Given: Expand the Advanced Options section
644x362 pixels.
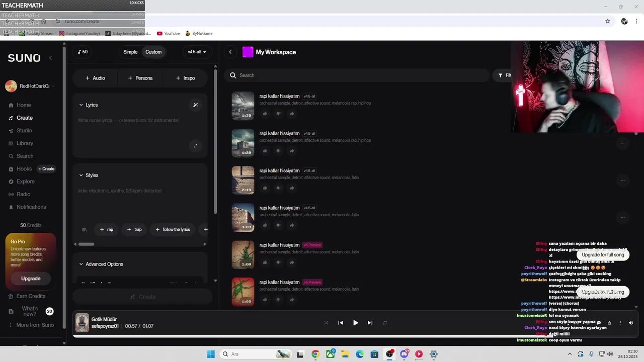Looking at the screenshot, I should (101, 264).
